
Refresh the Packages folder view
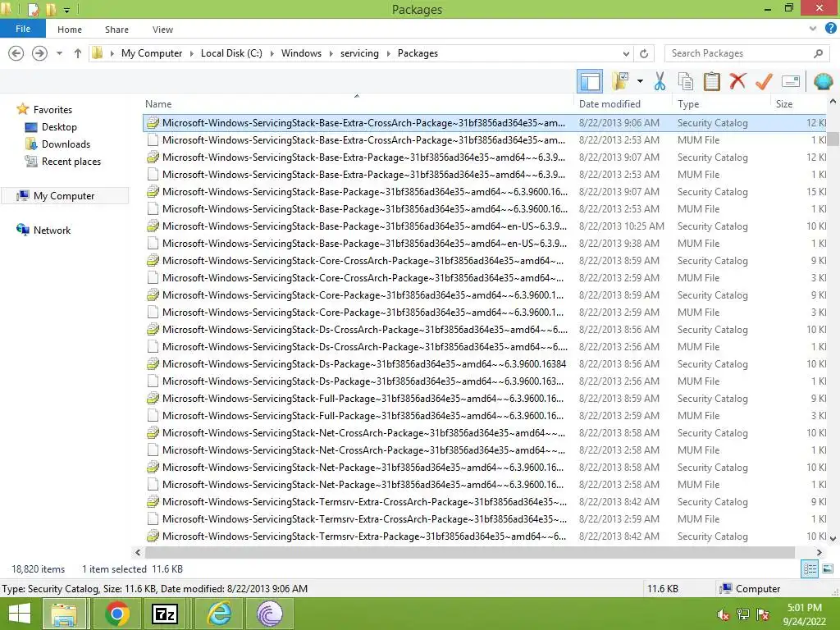644,53
